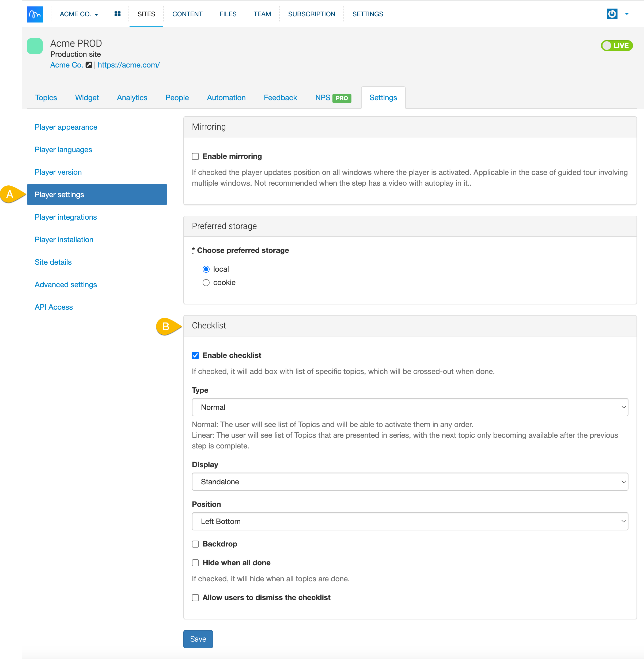
Task: Click the power user icon
Action: (x=612, y=14)
